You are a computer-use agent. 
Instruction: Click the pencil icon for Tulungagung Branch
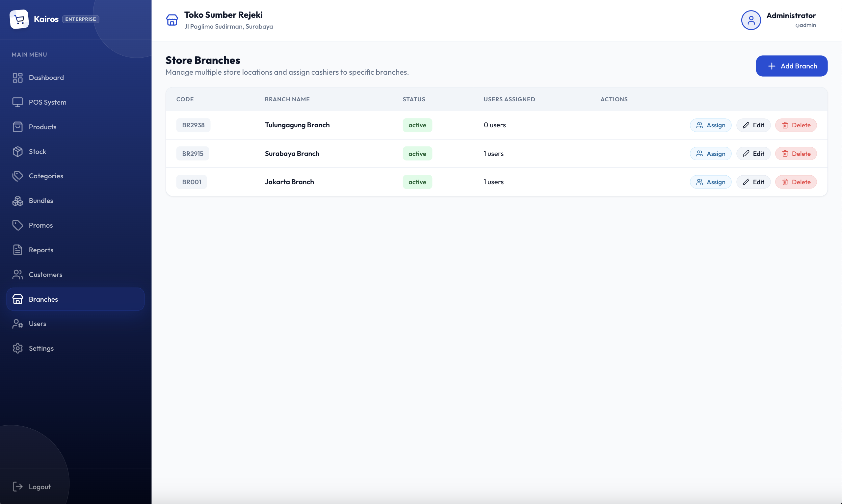746,125
